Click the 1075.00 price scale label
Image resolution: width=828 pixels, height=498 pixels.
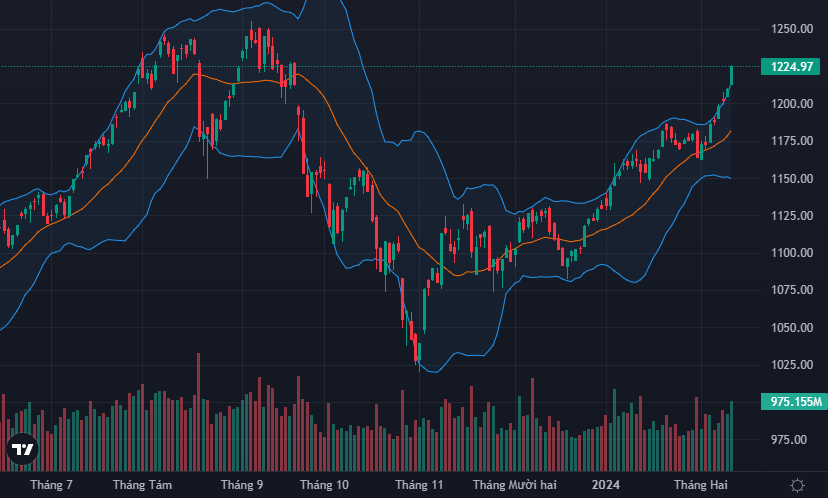(x=789, y=290)
